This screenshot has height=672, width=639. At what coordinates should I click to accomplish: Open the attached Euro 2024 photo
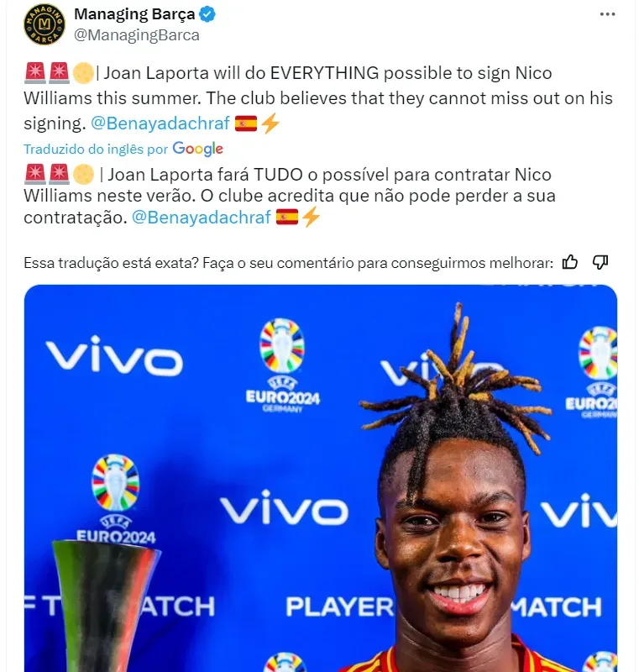321,478
